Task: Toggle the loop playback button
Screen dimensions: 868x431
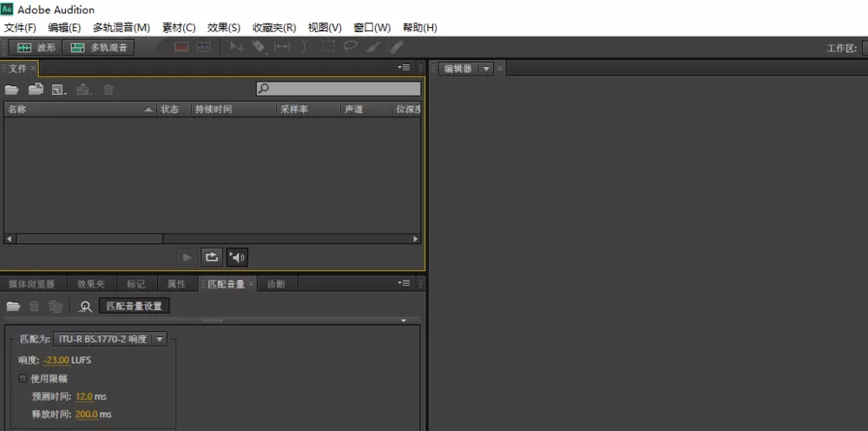Action: pos(212,257)
